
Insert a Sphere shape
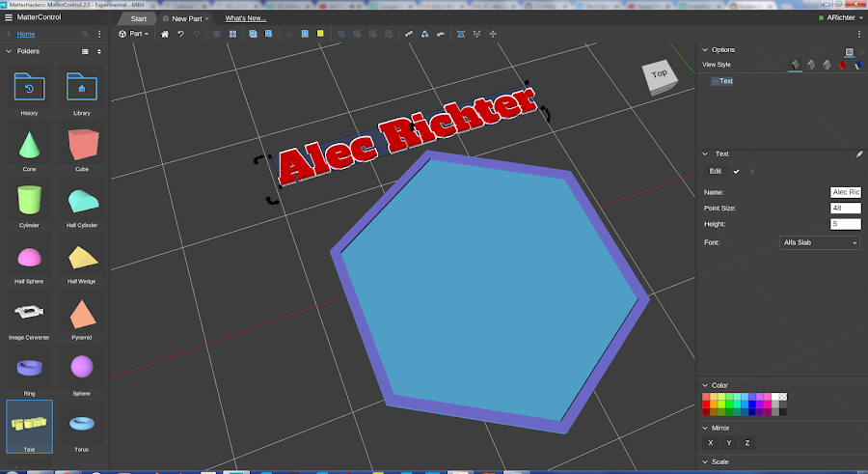pyautogui.click(x=82, y=373)
